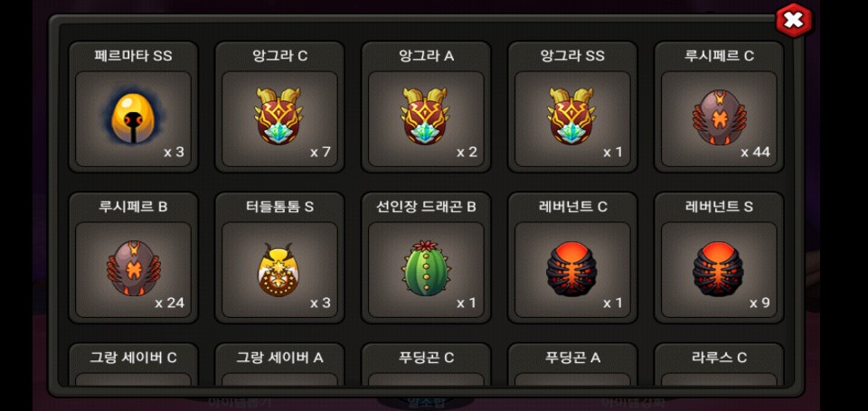868x411 pixels.
Task: Choose the 푸딩곤 A slot
Action: (572, 365)
